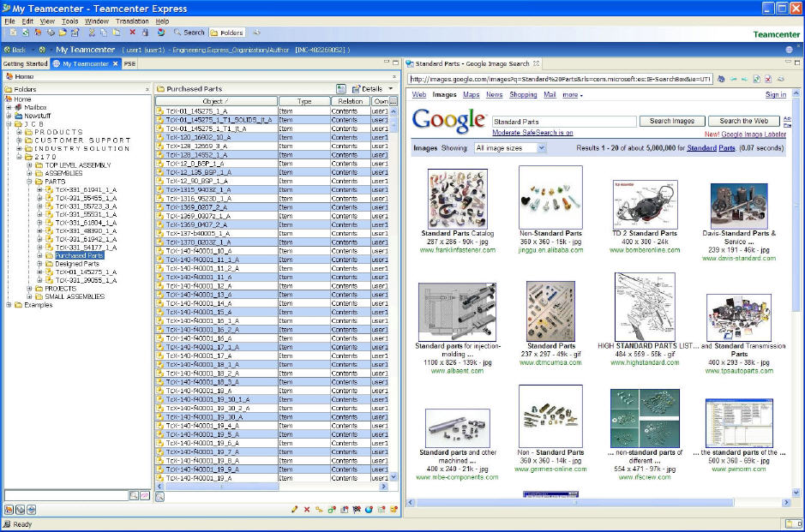This screenshot has width=805, height=532.
Task: Open the Tools menu
Action: 69,21
